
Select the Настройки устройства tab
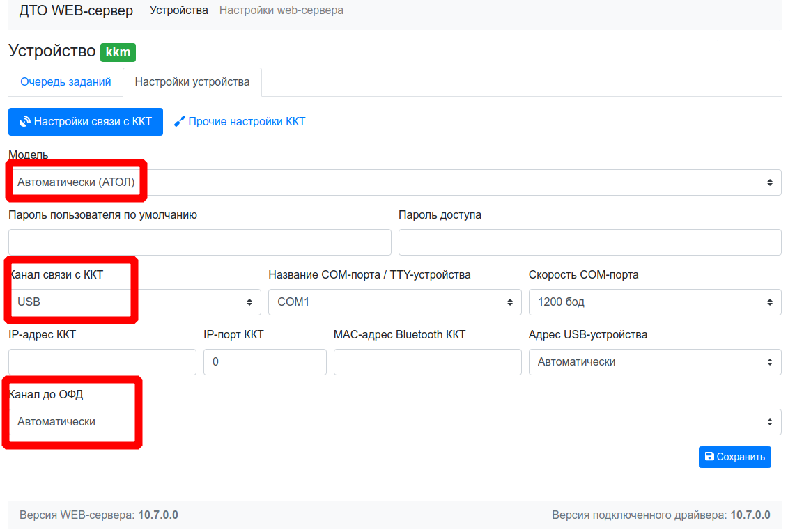pos(192,82)
